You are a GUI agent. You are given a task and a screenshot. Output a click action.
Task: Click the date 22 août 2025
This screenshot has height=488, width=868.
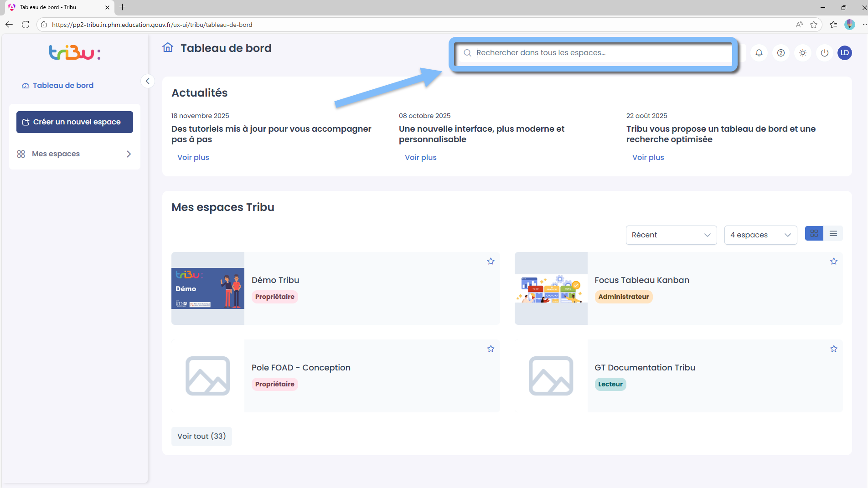[646, 116]
